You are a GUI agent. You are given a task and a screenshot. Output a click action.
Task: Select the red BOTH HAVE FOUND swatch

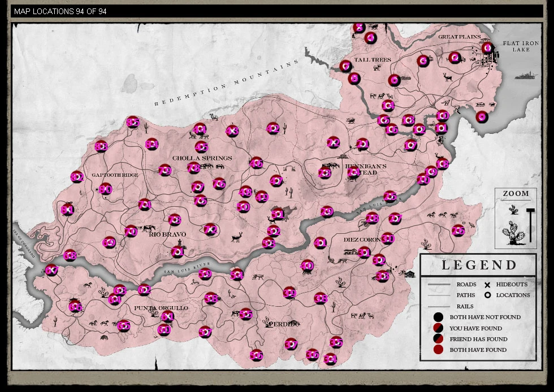[438, 349]
